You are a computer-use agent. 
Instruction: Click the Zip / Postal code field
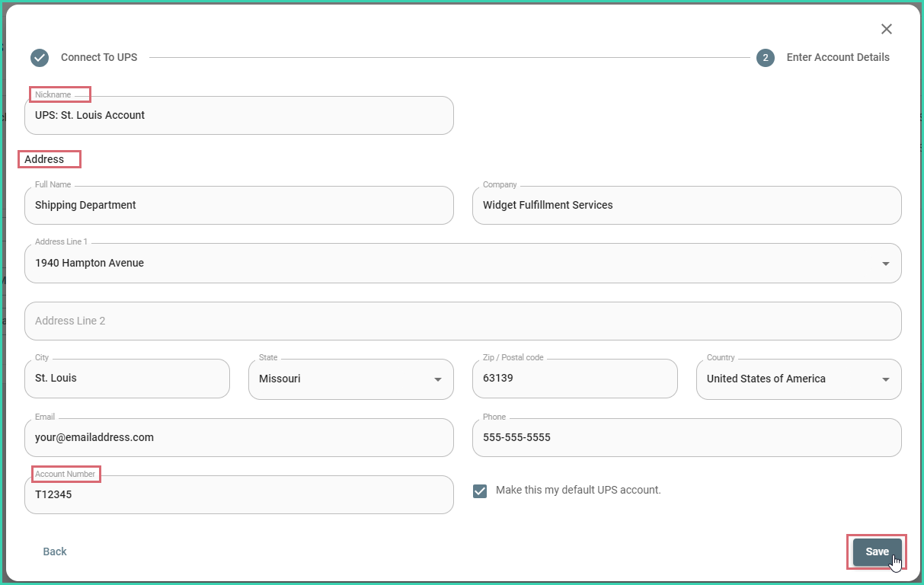(x=574, y=379)
